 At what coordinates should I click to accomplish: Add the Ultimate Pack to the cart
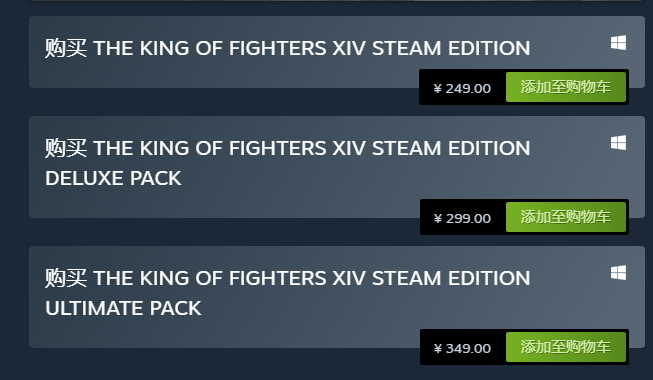pyautogui.click(x=566, y=347)
